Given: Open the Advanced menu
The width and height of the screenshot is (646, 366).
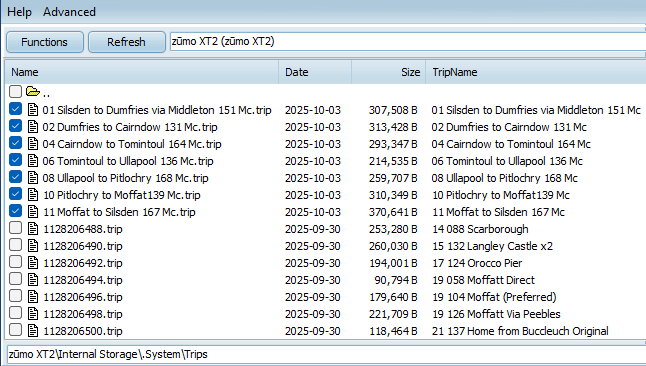Looking at the screenshot, I should click(69, 12).
